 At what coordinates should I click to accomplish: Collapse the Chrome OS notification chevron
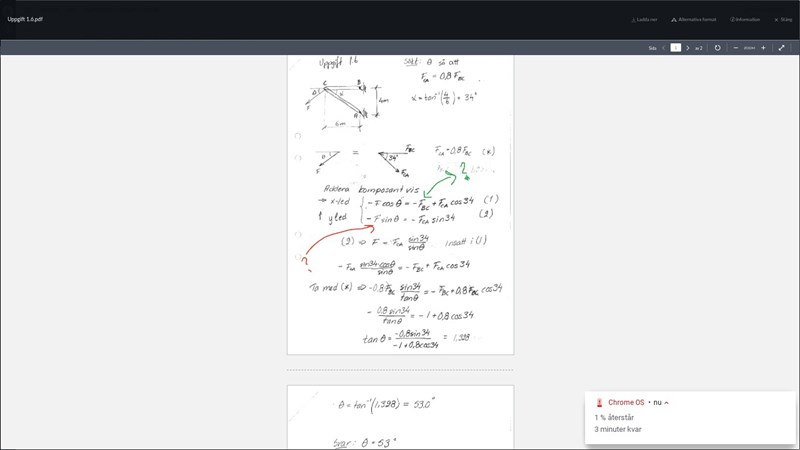[666, 402]
